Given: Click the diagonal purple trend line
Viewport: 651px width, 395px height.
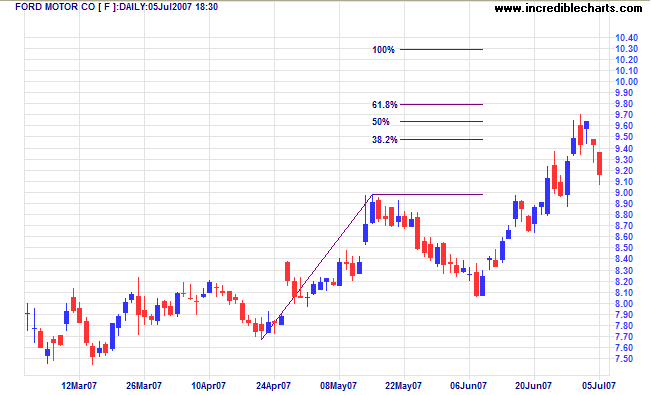Looking at the screenshot, I should coord(317,267).
